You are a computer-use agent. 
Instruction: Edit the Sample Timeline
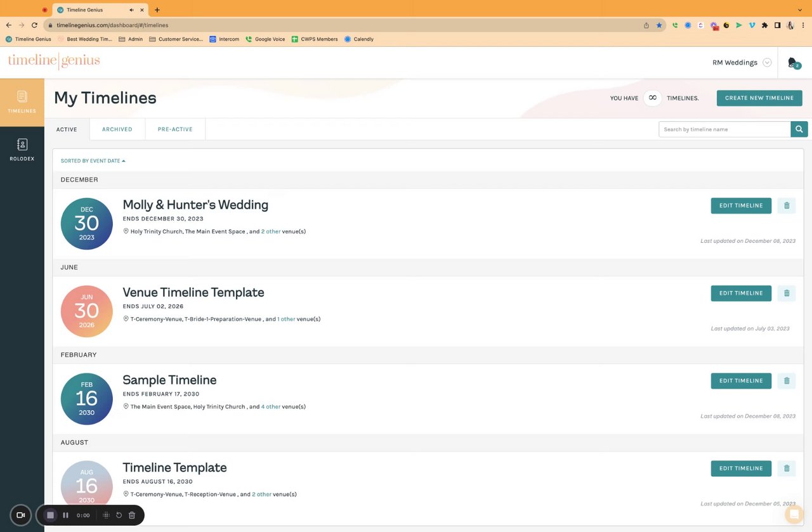point(741,380)
